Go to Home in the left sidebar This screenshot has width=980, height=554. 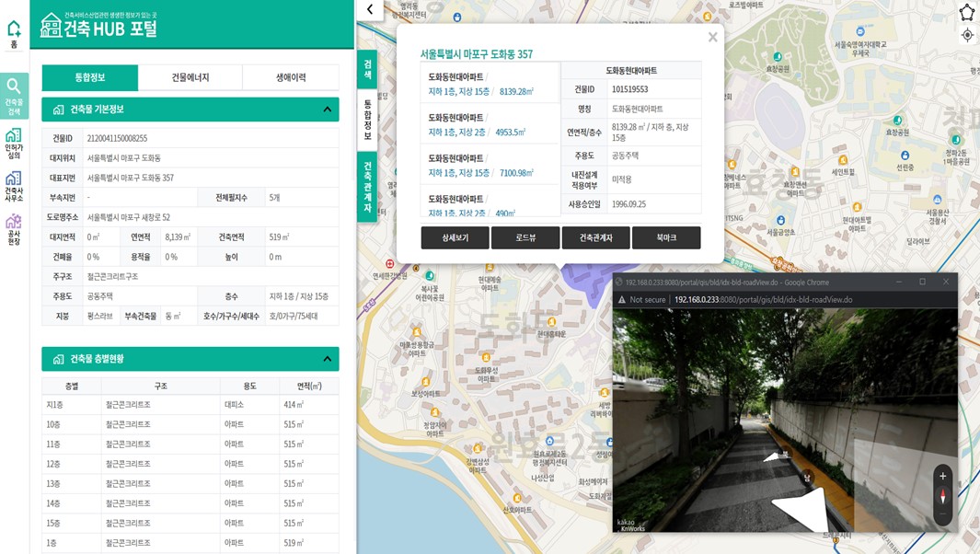click(x=14, y=34)
